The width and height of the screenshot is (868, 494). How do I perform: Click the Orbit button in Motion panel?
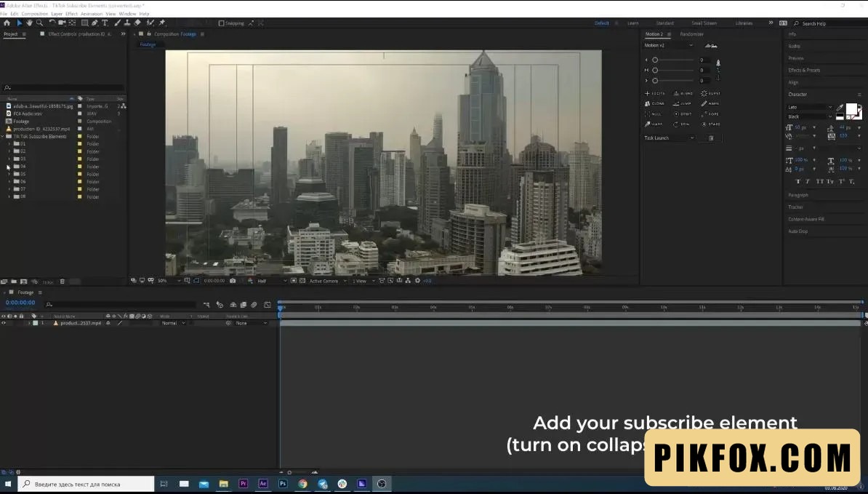pos(683,114)
